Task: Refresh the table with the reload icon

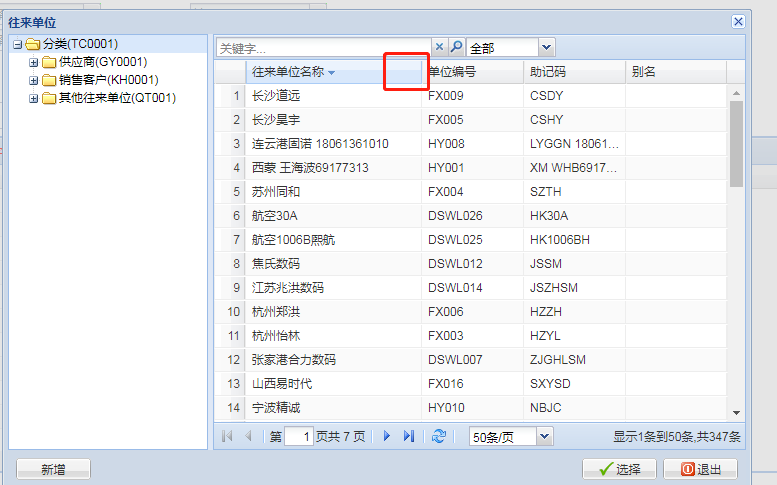Action: [439, 436]
